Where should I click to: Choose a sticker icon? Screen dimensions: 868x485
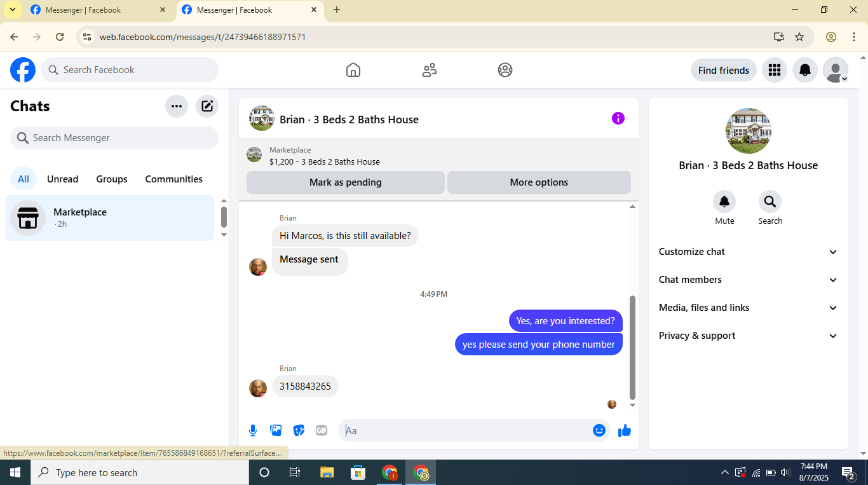coord(299,430)
